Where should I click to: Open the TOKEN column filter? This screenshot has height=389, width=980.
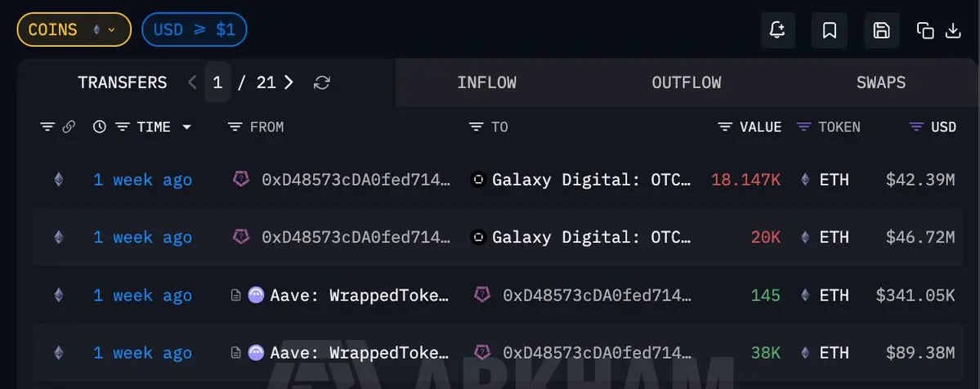pyautogui.click(x=804, y=127)
